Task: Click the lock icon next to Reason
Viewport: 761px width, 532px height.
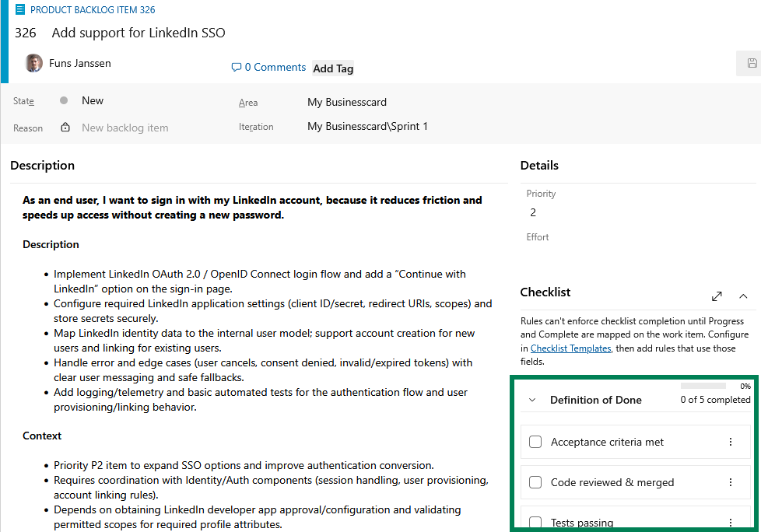Action: click(65, 128)
